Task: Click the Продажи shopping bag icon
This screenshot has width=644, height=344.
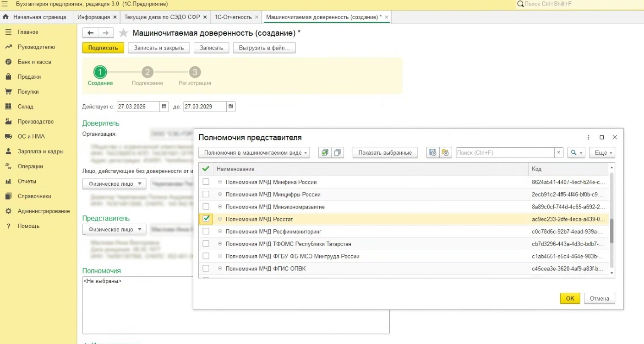Action: 8,77
